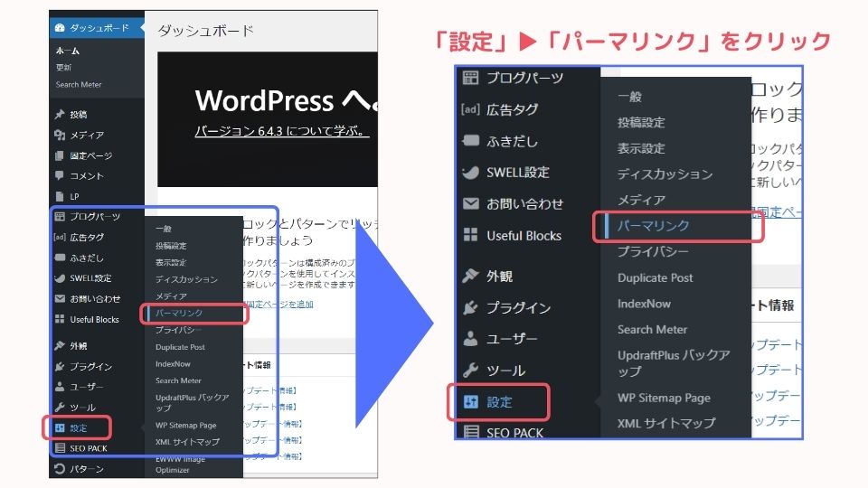Click the SWELL設定 label in small dashboard sidebar
The image size is (868, 488).
90,278
